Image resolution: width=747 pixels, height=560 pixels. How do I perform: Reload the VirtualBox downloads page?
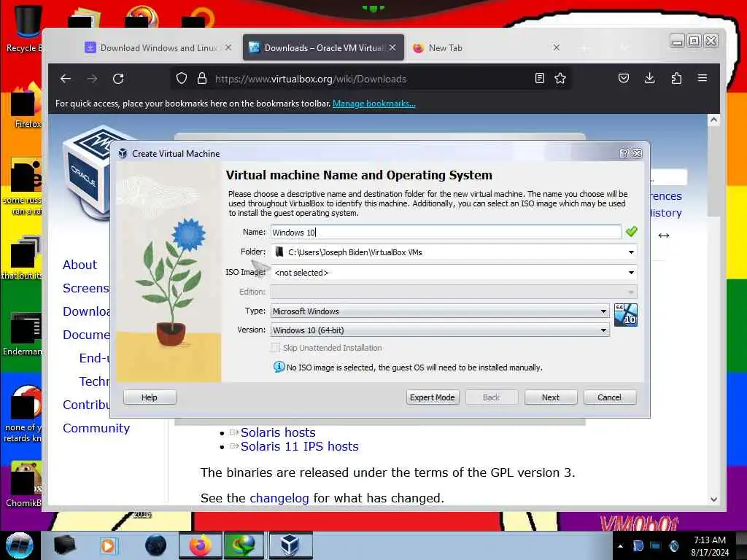tap(118, 79)
